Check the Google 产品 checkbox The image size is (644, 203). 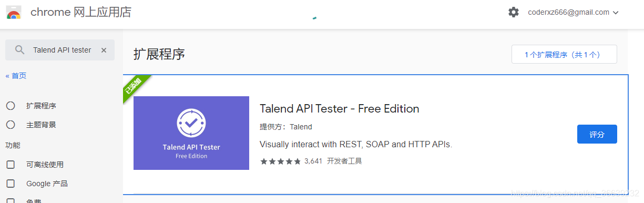(11, 184)
